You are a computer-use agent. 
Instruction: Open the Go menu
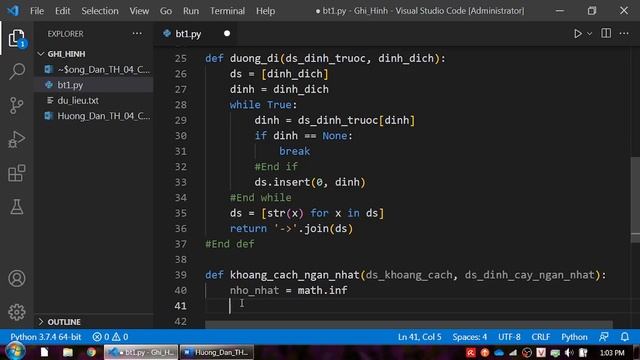tap(166, 11)
